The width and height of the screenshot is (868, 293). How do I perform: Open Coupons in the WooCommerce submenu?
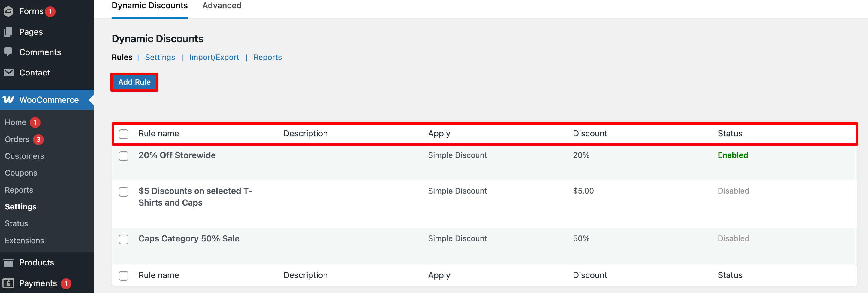pyautogui.click(x=21, y=173)
